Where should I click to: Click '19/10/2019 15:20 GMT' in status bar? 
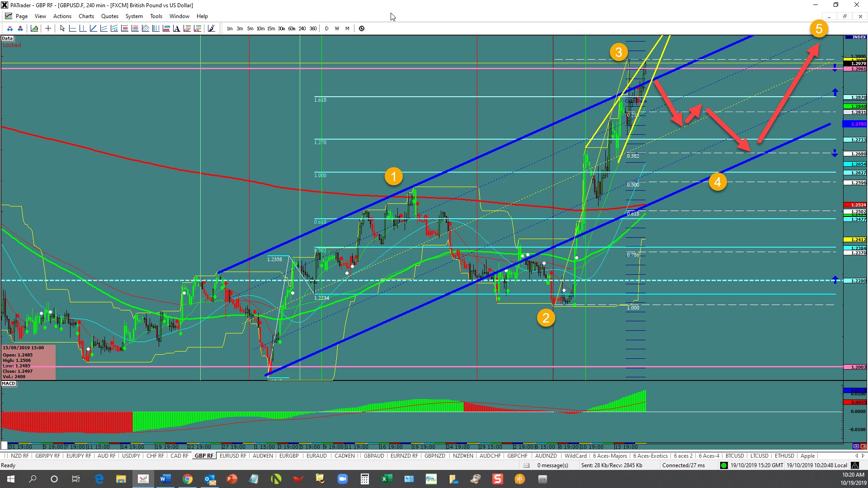pyautogui.click(x=757, y=465)
